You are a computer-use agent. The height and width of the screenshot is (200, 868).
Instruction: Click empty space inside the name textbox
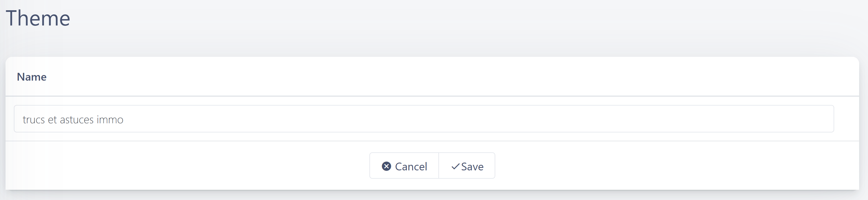[x=472, y=119]
